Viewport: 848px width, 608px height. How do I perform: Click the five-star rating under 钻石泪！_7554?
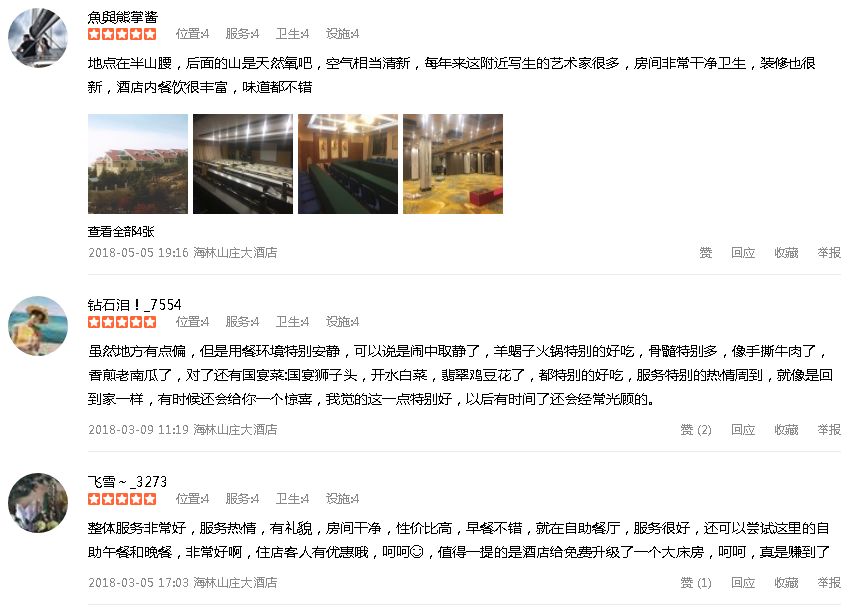pyautogui.click(x=122, y=322)
